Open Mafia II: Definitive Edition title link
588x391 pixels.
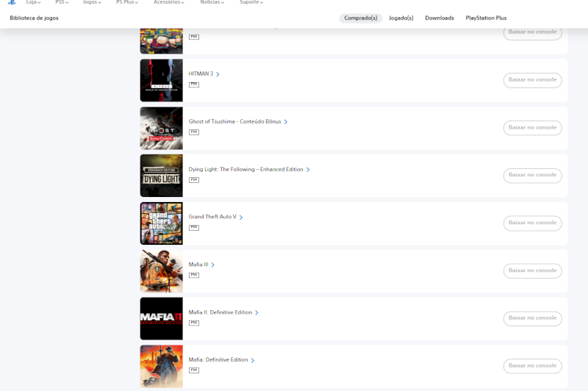(x=220, y=312)
